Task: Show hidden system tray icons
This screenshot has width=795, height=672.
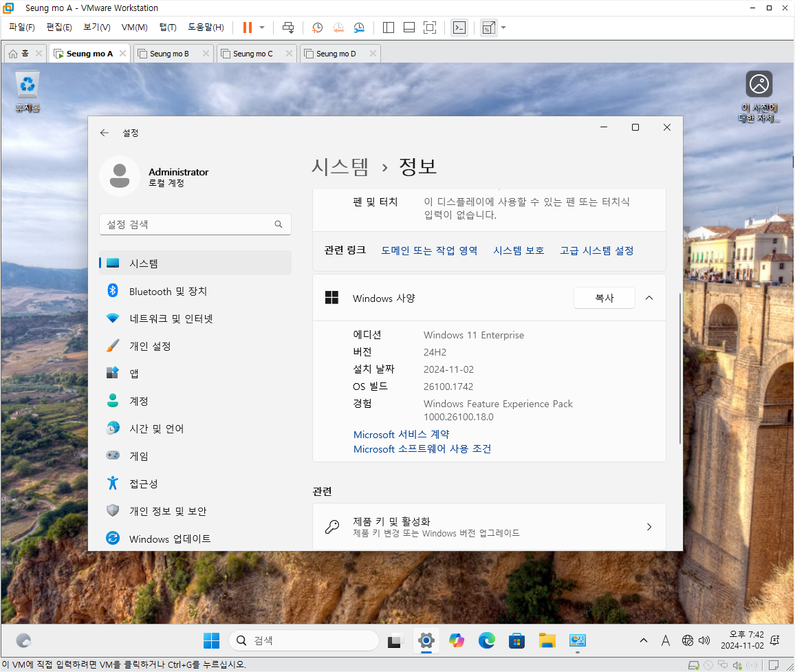Action: [x=644, y=640]
